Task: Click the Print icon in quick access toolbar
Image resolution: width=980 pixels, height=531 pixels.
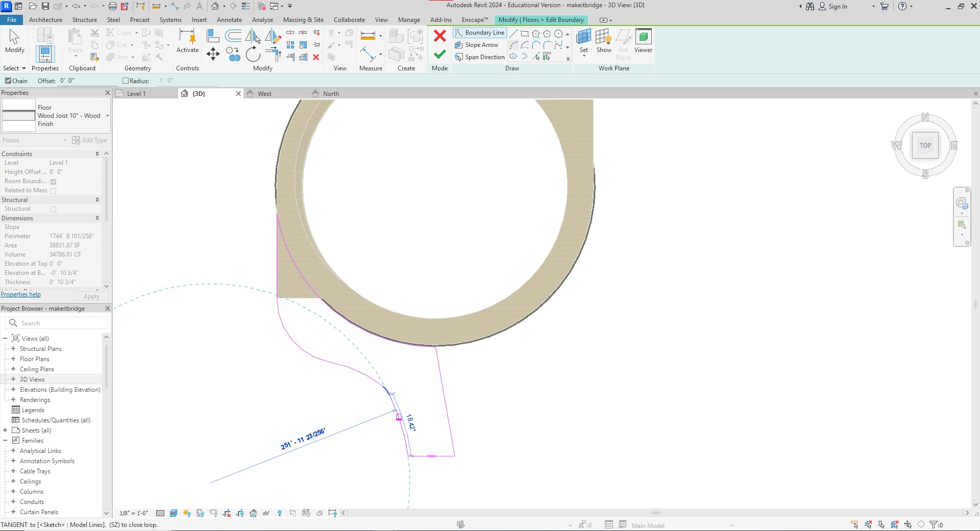Action: (x=112, y=6)
